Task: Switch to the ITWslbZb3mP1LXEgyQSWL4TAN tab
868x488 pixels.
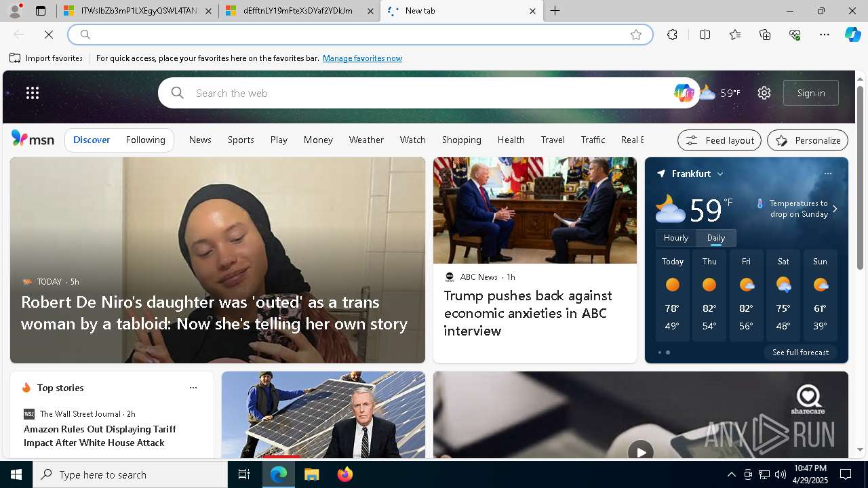Action: coord(137,11)
